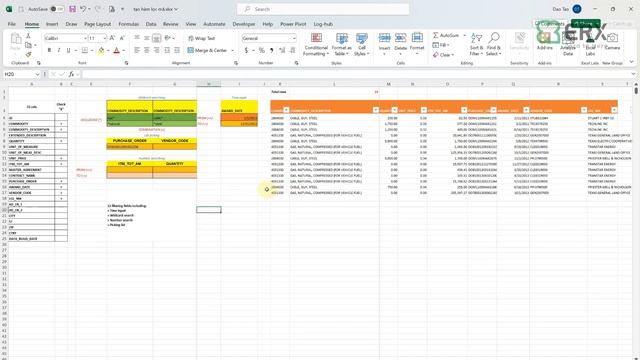Viewport: 640px width, 360px height.
Task: Click check cell beside CITY
Action: (x=61, y=216)
